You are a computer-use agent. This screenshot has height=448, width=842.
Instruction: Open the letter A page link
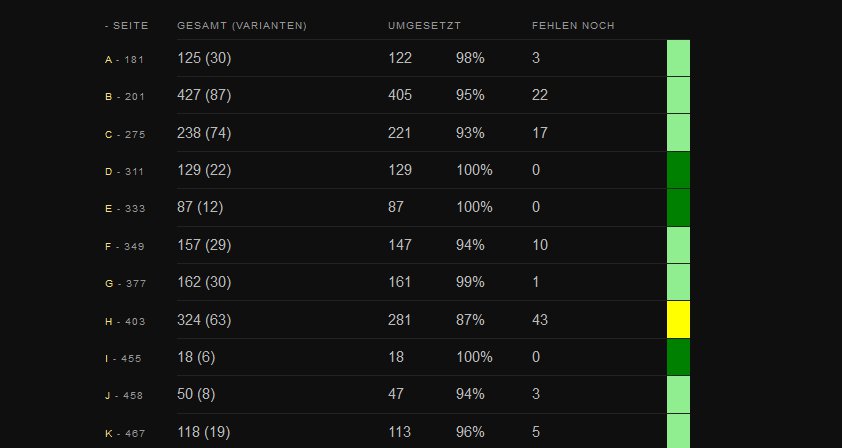pos(108,60)
